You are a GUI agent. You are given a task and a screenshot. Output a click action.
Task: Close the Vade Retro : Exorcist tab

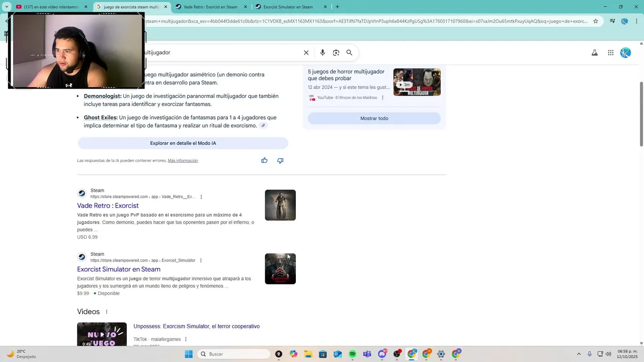[246, 7]
